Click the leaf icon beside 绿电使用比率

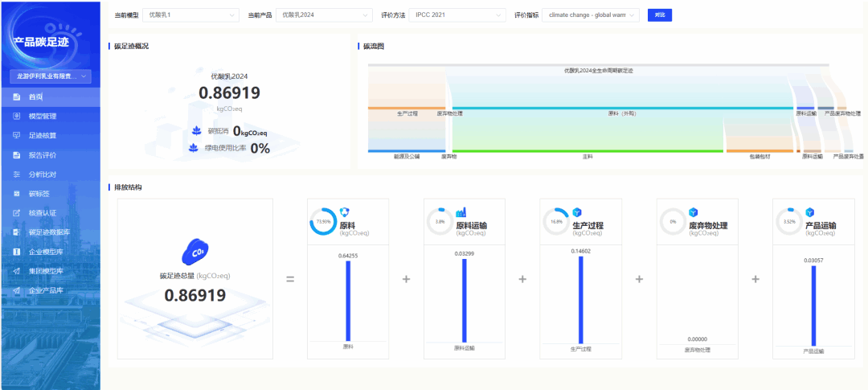(x=194, y=148)
